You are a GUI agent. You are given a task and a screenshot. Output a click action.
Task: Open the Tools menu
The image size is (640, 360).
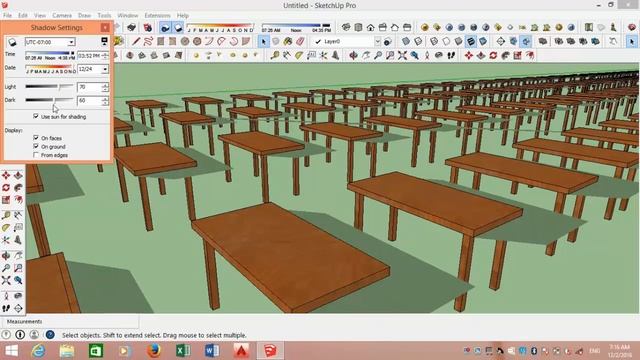coord(104,15)
